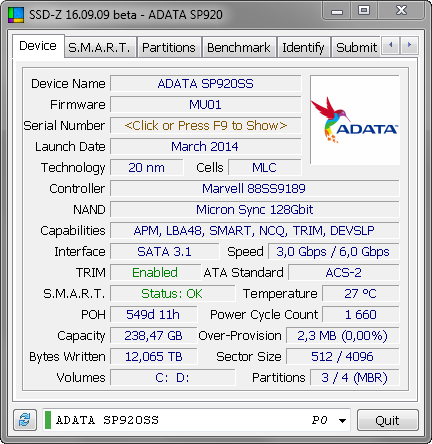Click the ADATA SP920SS device name field
Viewport: 432px width, 444px height.
point(206,84)
